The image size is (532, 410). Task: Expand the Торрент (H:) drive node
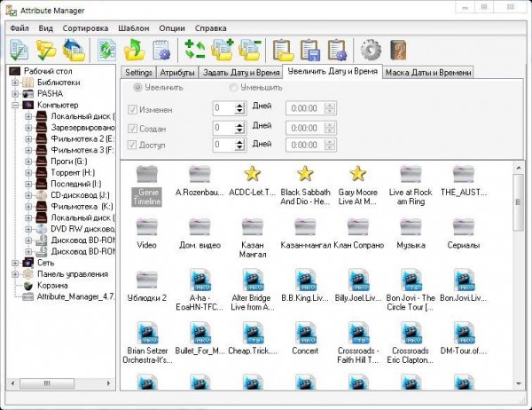click(x=28, y=172)
